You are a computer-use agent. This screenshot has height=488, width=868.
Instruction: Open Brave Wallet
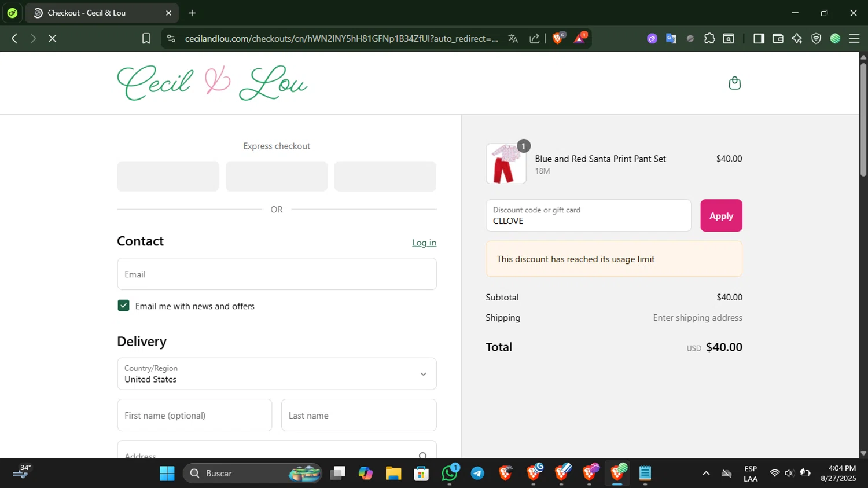(778, 39)
